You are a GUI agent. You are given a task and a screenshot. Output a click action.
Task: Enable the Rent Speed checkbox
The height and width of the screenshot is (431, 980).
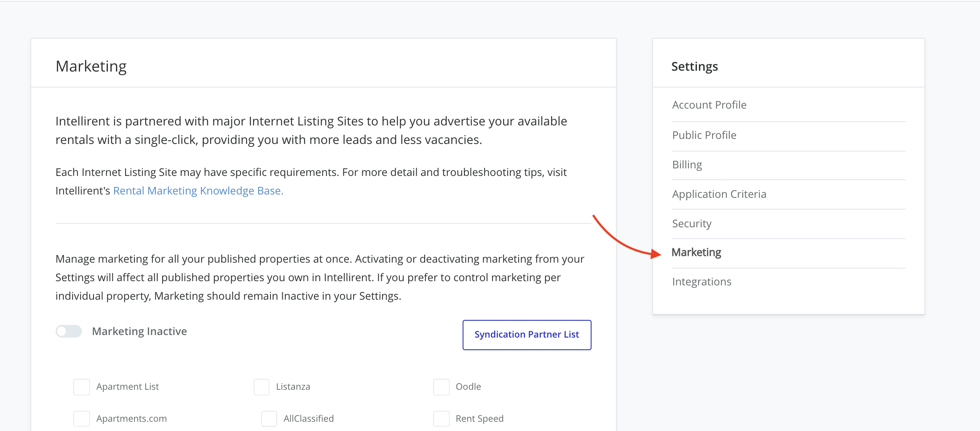pos(441,419)
